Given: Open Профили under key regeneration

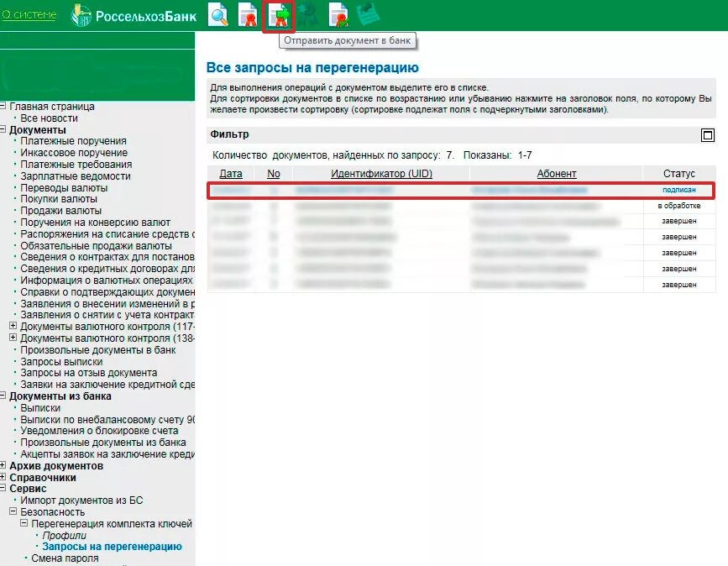Looking at the screenshot, I should coord(64,536).
